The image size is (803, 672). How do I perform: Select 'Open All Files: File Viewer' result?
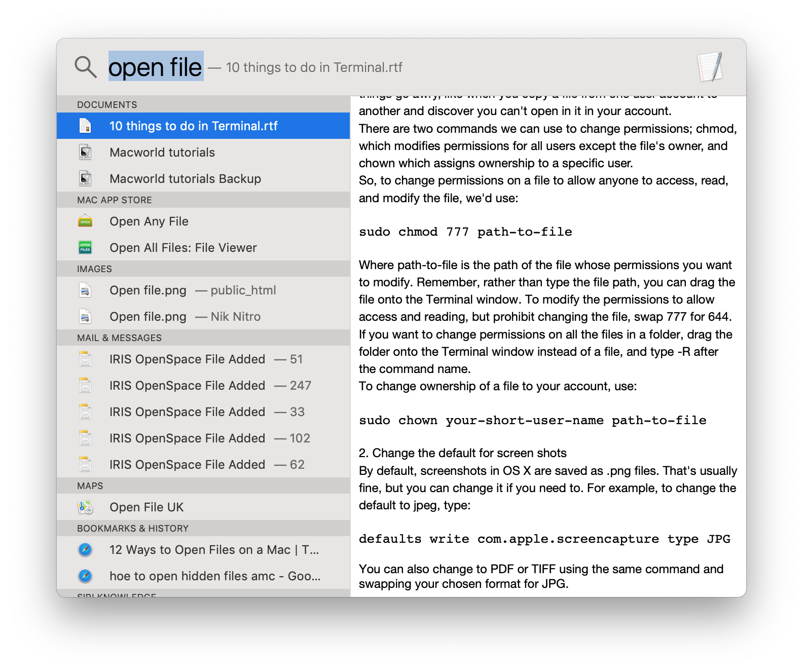point(203,247)
